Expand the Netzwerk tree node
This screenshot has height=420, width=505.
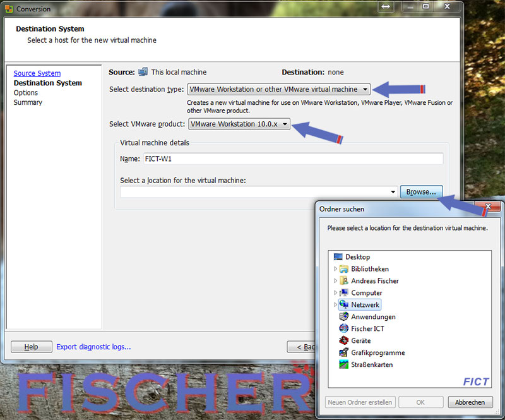(x=335, y=304)
